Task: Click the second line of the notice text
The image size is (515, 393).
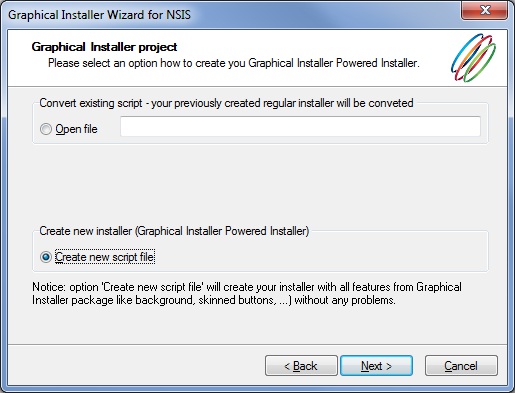Action: (x=214, y=300)
